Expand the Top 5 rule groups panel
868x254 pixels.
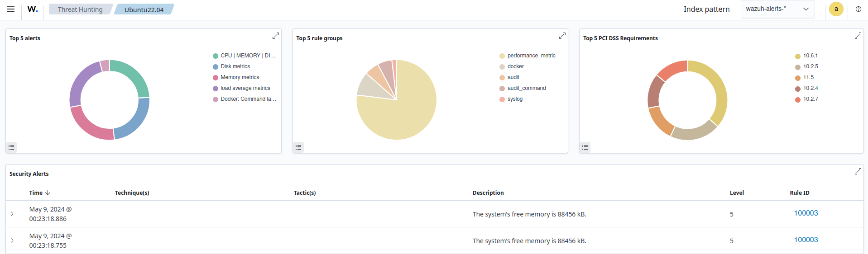click(x=562, y=36)
